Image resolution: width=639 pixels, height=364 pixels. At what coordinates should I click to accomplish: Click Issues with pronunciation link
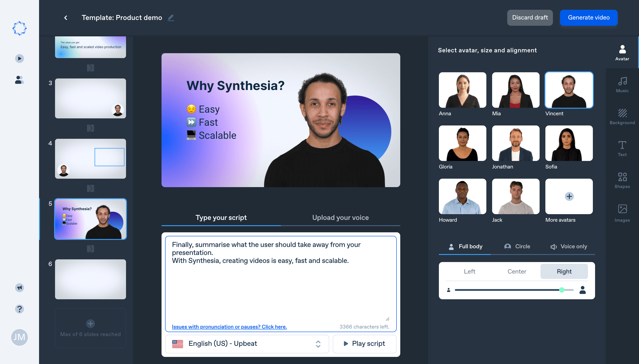pos(229,326)
